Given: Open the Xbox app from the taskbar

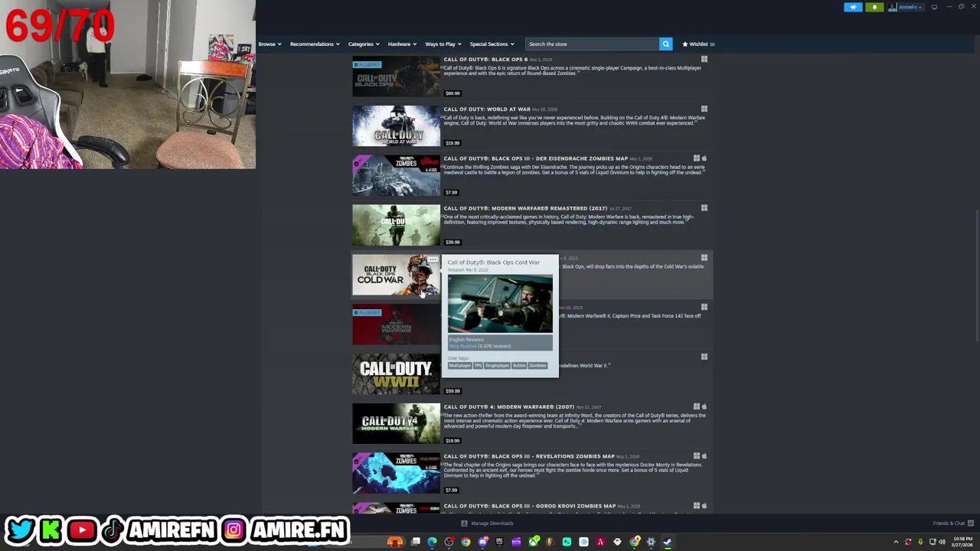Looking at the screenshot, I should [533, 542].
